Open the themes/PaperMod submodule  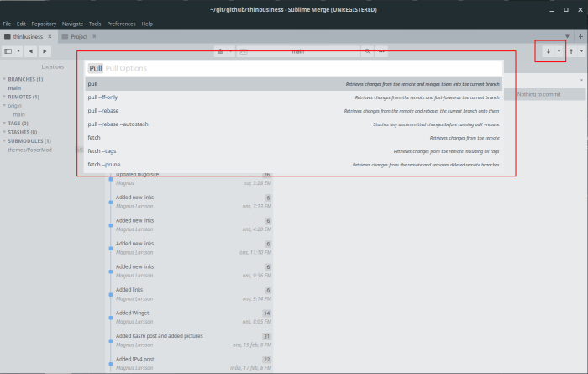[29, 150]
